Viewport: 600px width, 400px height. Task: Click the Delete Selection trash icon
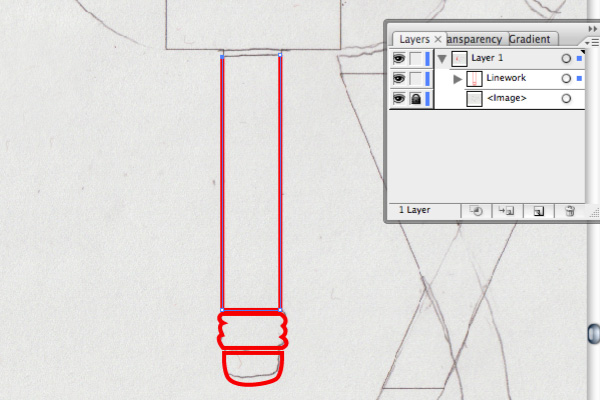pyautogui.click(x=570, y=211)
